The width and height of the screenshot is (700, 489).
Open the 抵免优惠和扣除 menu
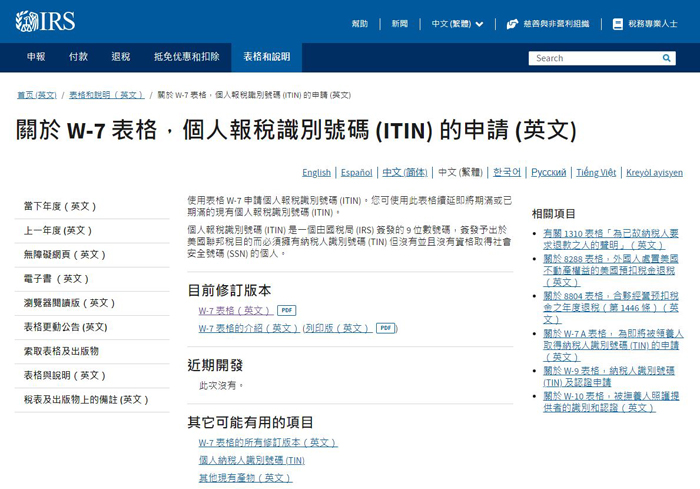(186, 57)
